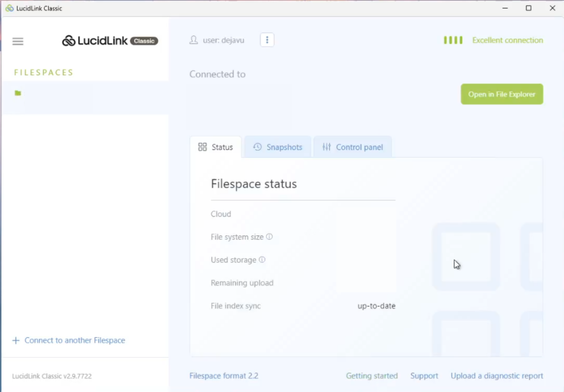Click the Used storage info icon
The height and width of the screenshot is (392, 564).
(262, 260)
